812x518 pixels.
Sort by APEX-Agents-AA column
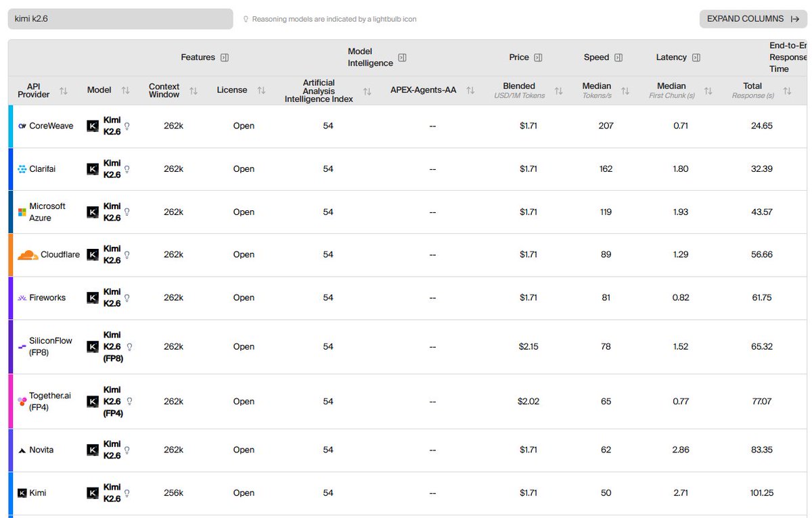(x=471, y=91)
